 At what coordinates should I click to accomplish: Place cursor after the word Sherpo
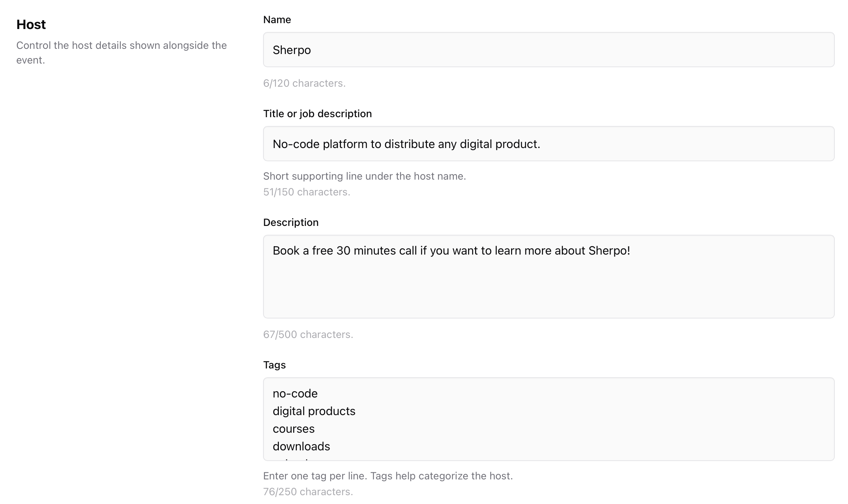(x=312, y=50)
